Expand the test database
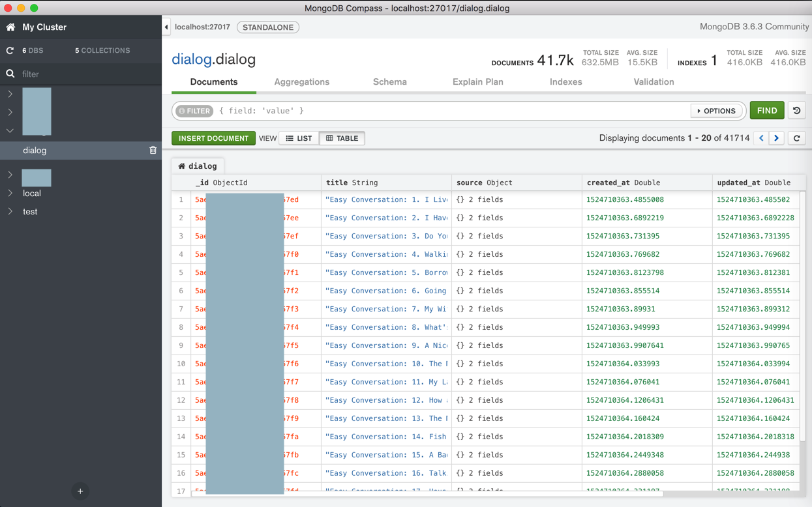Image resolution: width=812 pixels, height=507 pixels. click(10, 211)
